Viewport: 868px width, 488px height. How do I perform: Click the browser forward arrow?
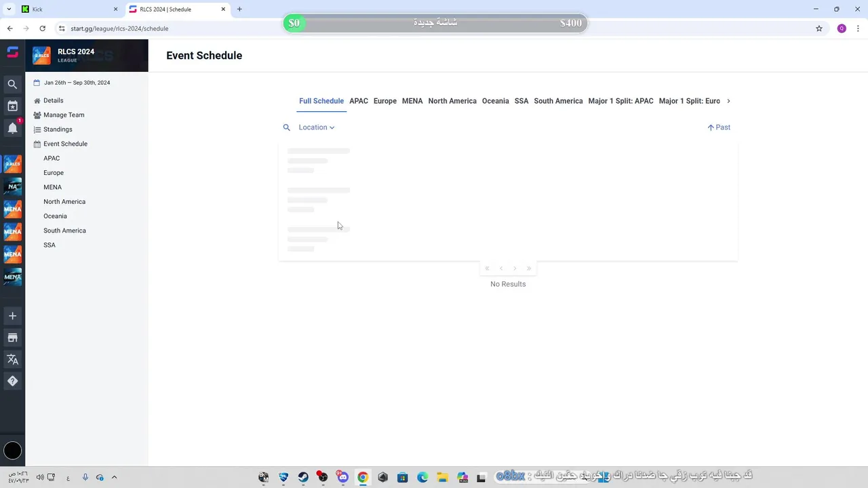click(26, 28)
